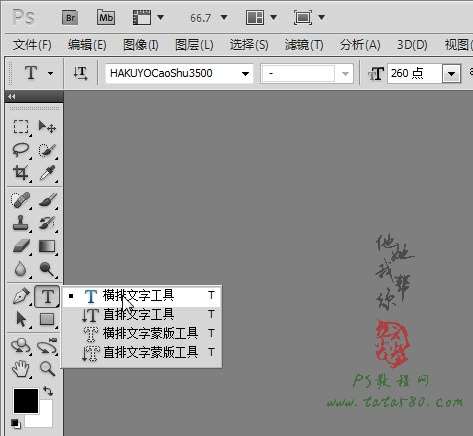Swap foreground and background colors

(48, 391)
